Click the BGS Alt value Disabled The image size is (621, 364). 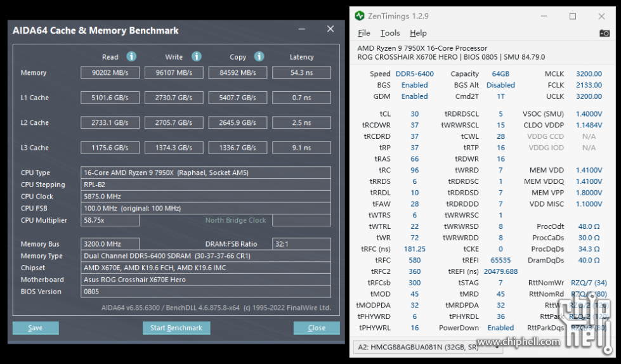[x=500, y=85]
